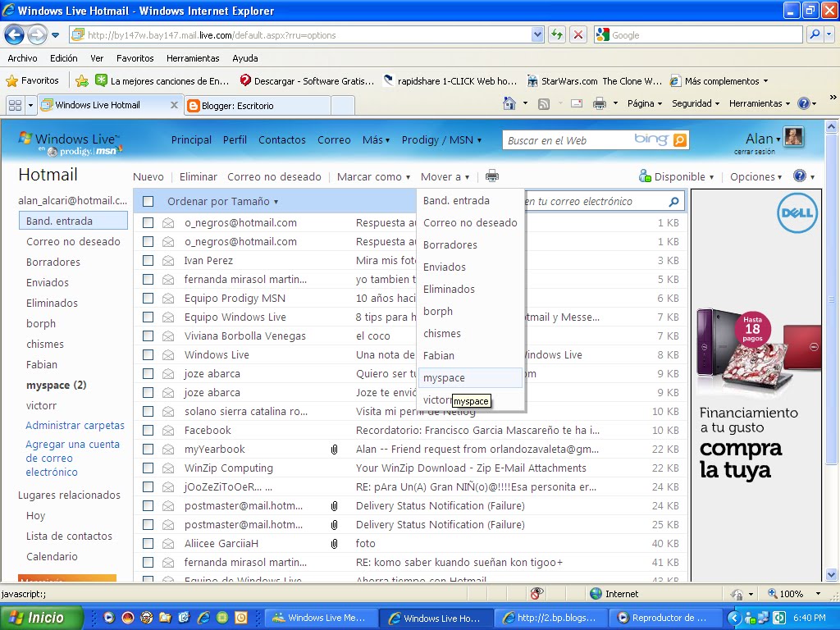Screen dimensions: 840x630
Task: Click the IE help question mark icon
Action: click(804, 103)
